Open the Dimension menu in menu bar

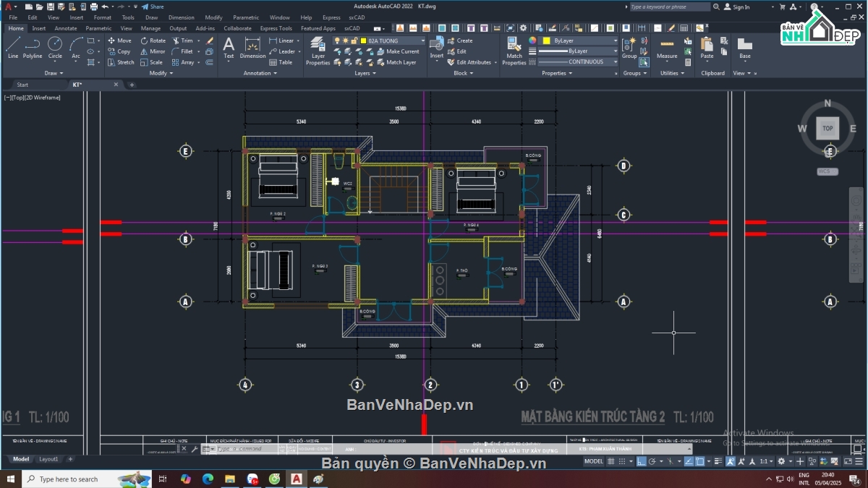[x=181, y=17]
